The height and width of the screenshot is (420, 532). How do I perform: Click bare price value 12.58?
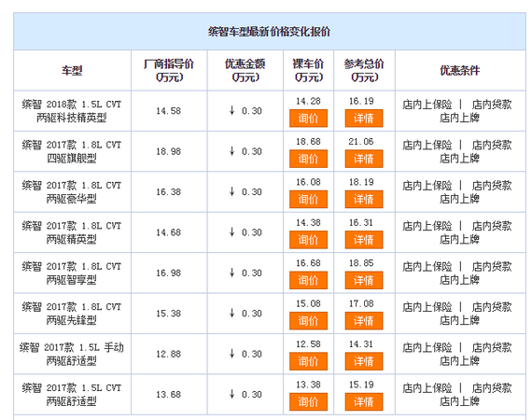(308, 344)
